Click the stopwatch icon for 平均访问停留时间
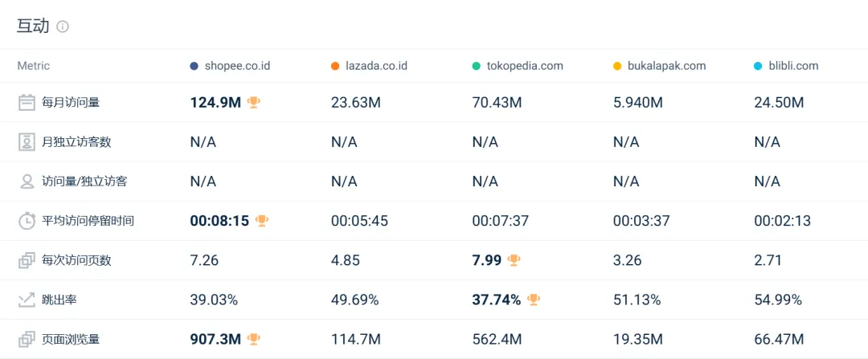This screenshot has height=359, width=868. pos(27,221)
